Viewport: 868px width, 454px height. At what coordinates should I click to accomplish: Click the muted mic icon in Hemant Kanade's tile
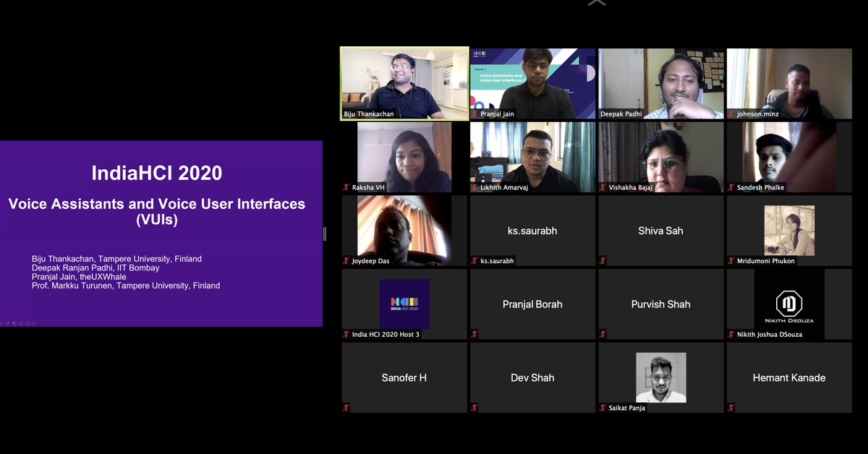(x=731, y=408)
